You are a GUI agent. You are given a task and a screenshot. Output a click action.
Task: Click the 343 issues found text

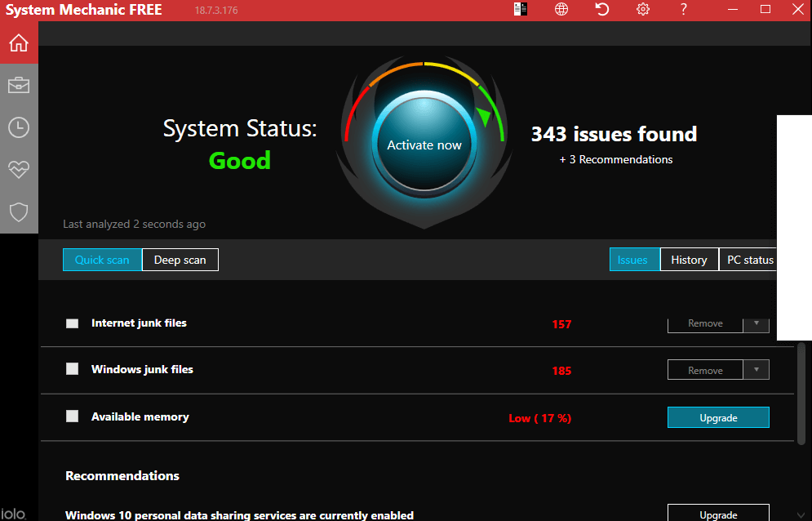pos(615,134)
